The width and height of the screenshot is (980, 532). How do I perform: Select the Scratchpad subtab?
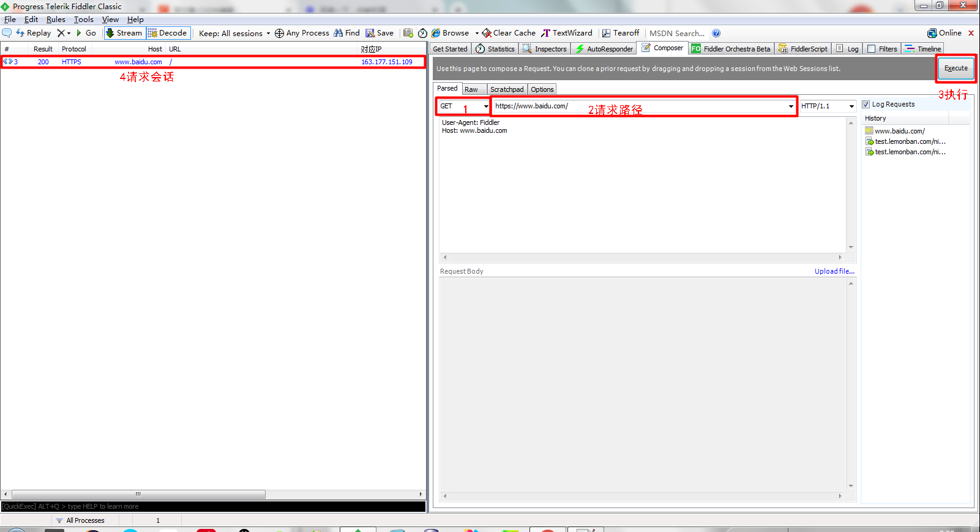click(507, 89)
